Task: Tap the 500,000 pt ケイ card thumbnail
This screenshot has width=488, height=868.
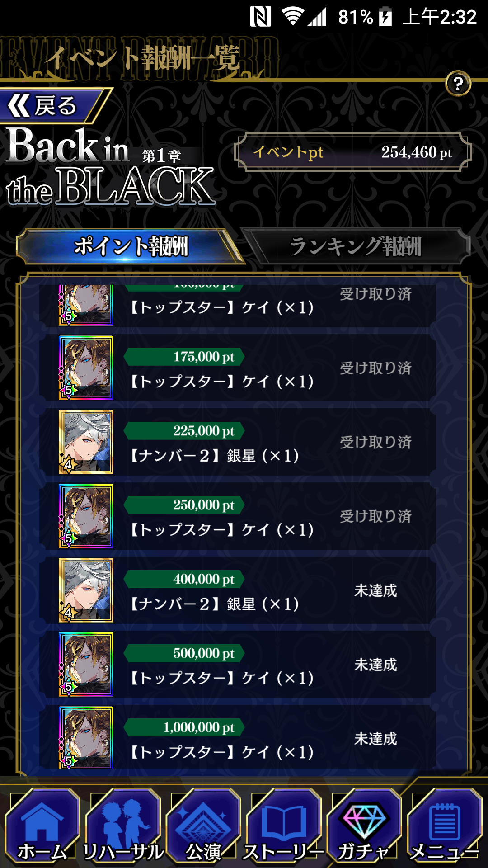Action: tap(86, 665)
